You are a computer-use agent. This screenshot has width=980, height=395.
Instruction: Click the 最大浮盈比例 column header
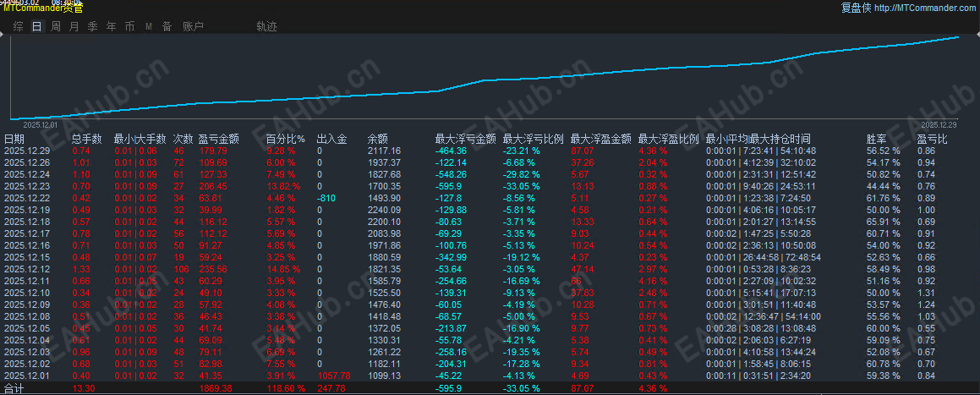[x=668, y=139]
